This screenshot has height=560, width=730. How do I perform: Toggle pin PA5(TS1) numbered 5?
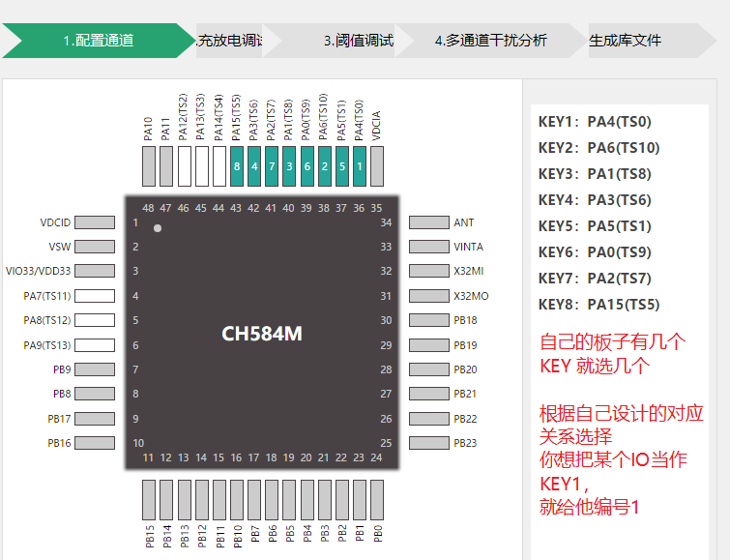coord(342,166)
